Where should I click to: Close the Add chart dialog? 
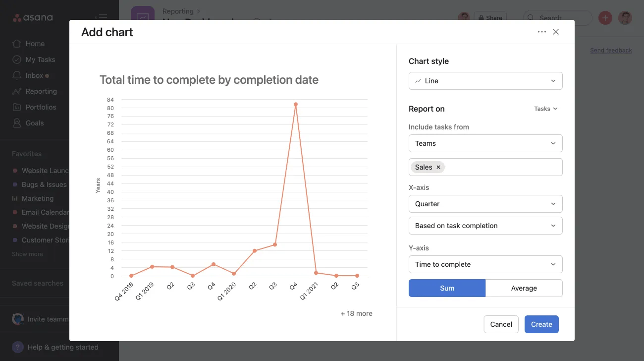(x=556, y=32)
